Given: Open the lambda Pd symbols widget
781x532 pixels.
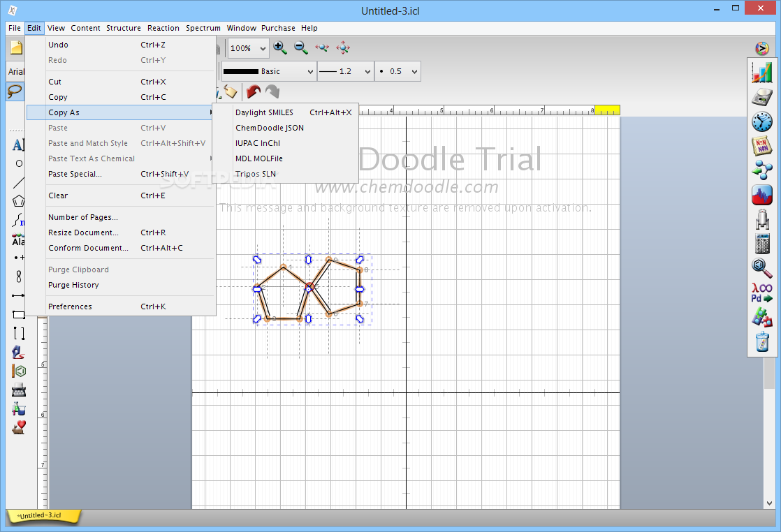Looking at the screenshot, I should click(762, 293).
